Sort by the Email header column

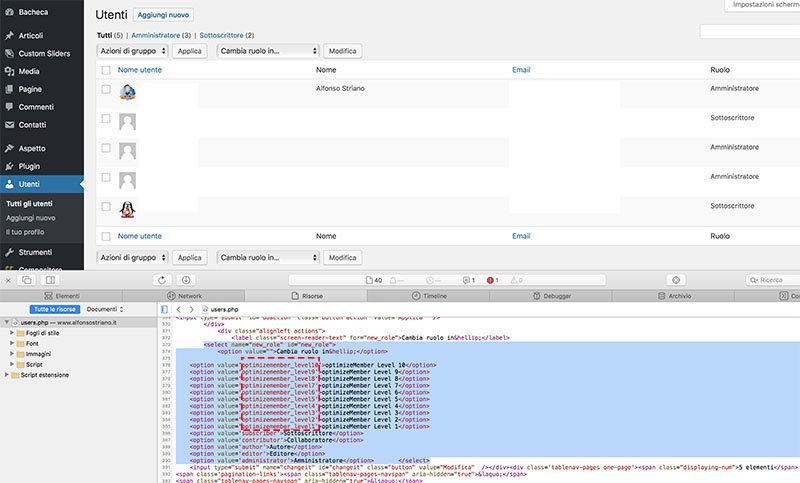[x=521, y=70]
